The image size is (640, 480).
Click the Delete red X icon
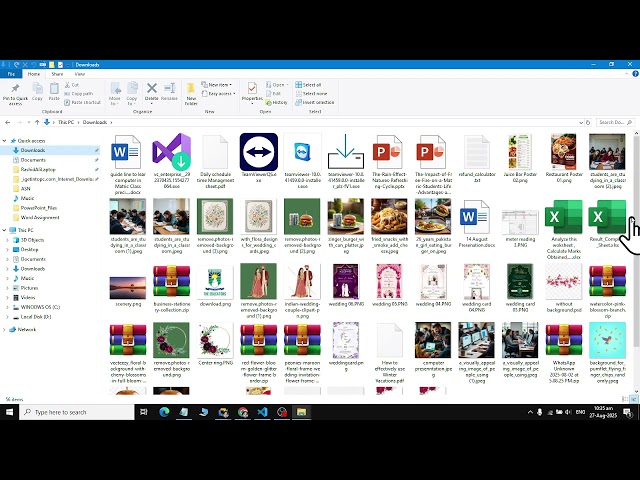click(151, 88)
